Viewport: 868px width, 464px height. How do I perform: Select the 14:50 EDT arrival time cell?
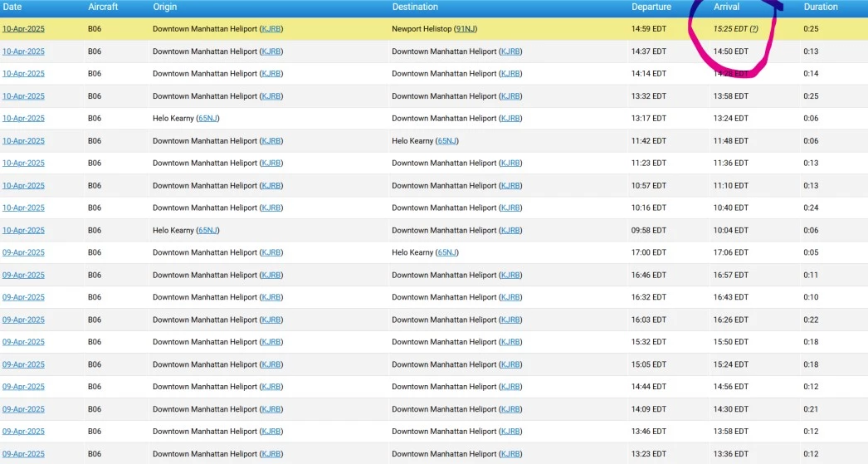click(731, 51)
